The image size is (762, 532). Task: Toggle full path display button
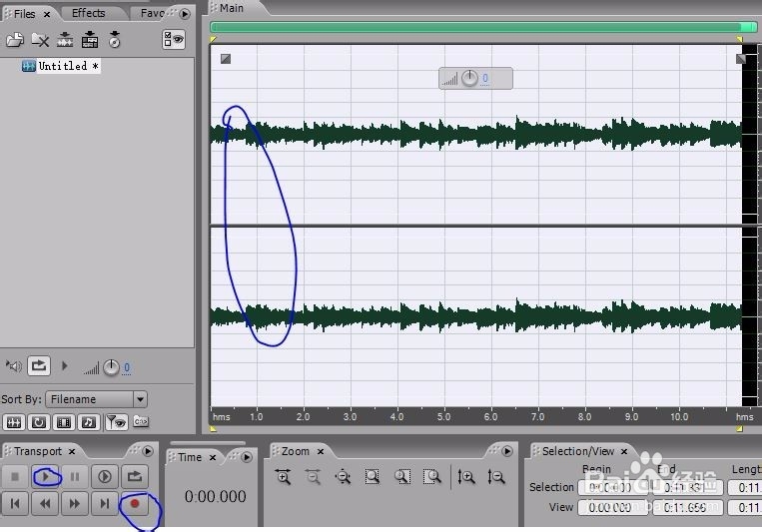(x=141, y=421)
